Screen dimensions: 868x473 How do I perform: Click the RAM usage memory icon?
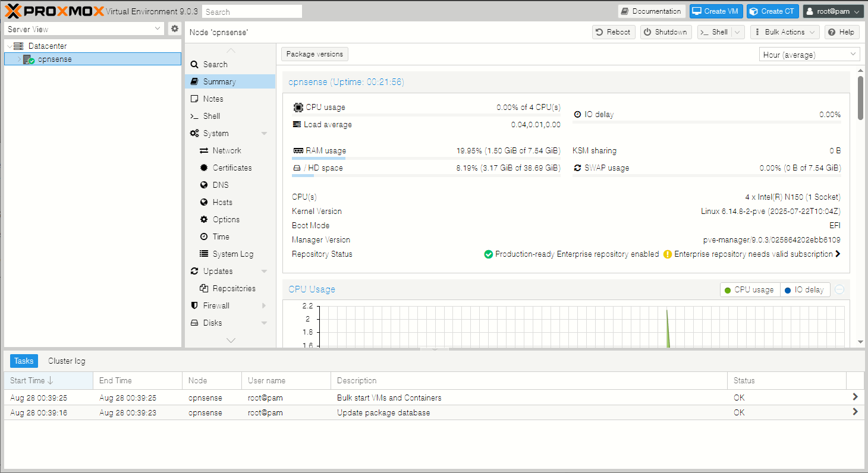(298, 150)
